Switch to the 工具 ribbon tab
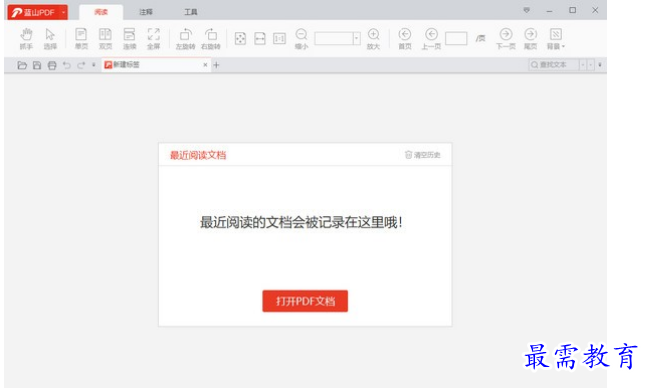Viewport: 646px width, 388px height. click(x=190, y=12)
